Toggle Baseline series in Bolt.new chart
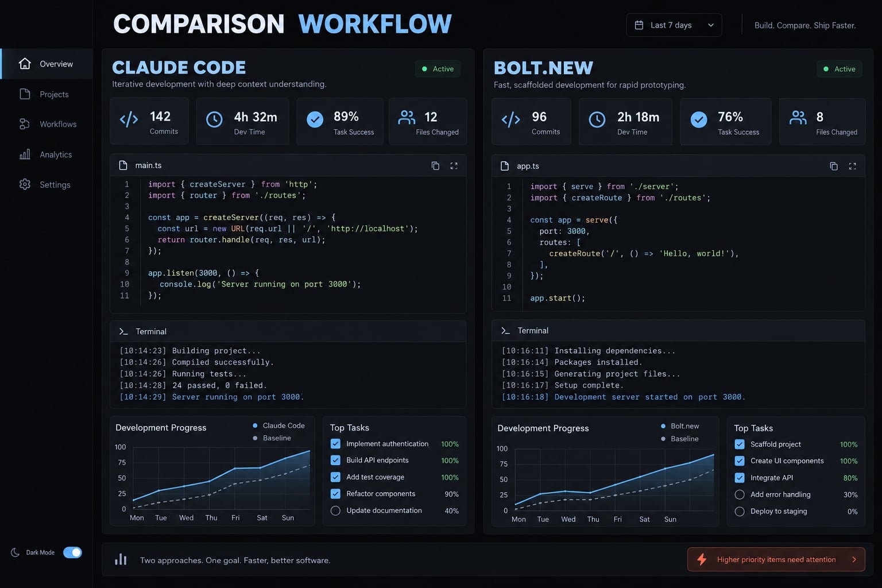882x588 pixels. 679,439
